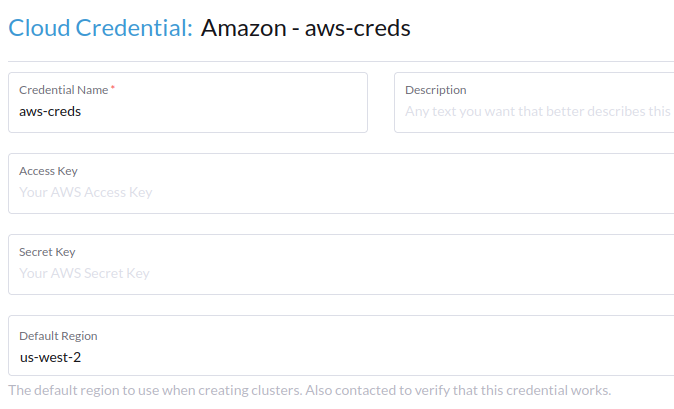This screenshot has width=674, height=409.
Task: Click the 'Amazon - aws-creds' page title
Action: point(306,27)
